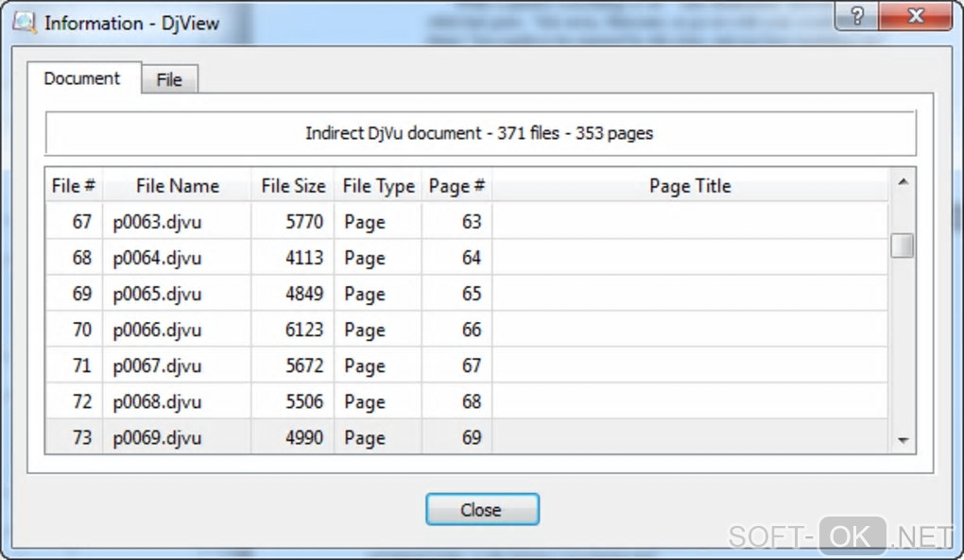The width and height of the screenshot is (964, 560).
Task: Click the DjView application icon in title bar
Action: pos(25,23)
